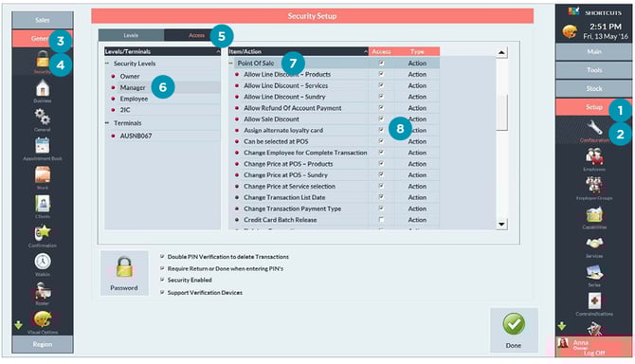Screen dimensions: 635x364
Task: Uncheck access for Allow Sale Discount
Action: point(381,118)
